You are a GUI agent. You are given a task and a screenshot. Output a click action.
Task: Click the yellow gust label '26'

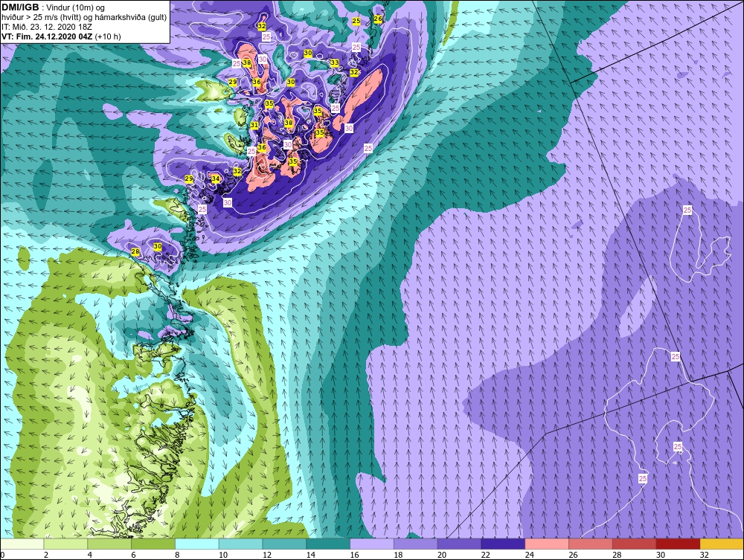click(378, 19)
